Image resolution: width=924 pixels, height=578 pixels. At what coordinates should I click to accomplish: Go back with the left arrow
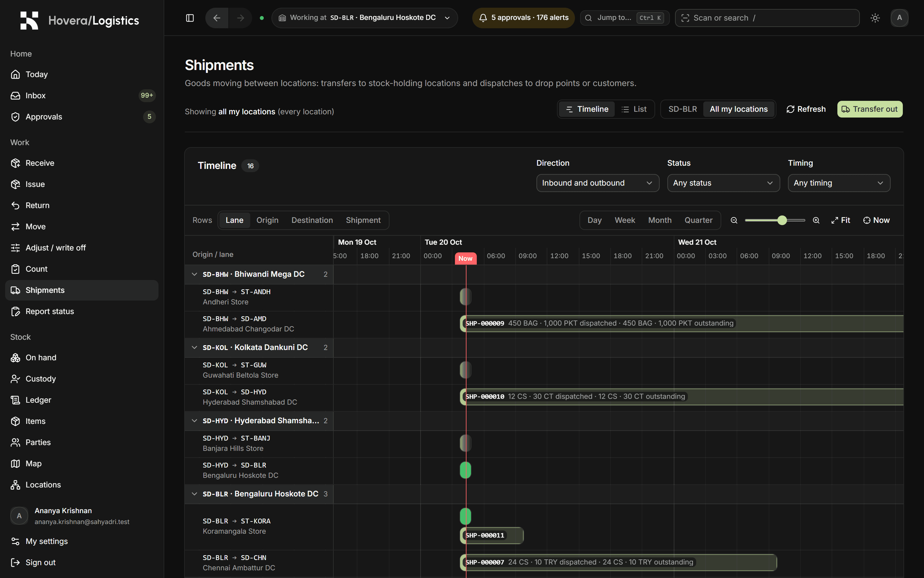217,18
